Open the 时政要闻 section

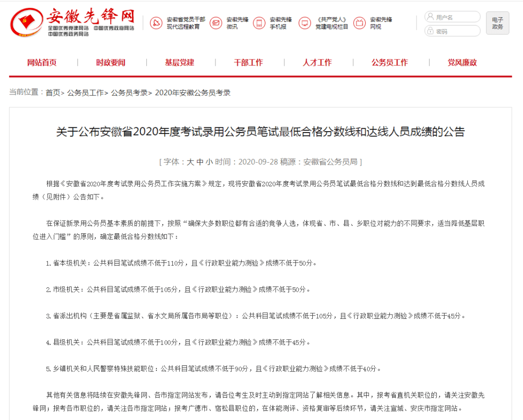(x=110, y=62)
